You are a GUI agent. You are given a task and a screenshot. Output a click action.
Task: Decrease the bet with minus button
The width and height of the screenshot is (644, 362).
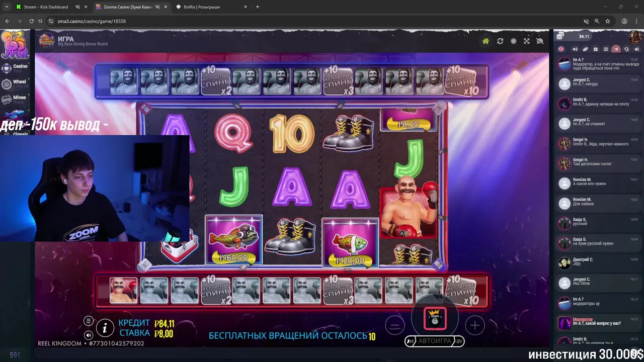click(x=395, y=326)
